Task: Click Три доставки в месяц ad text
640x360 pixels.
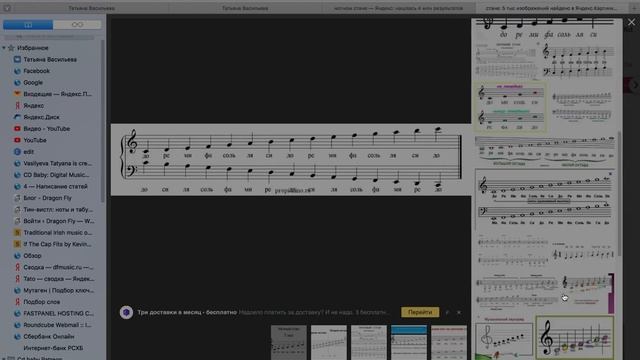Action: (x=187, y=312)
